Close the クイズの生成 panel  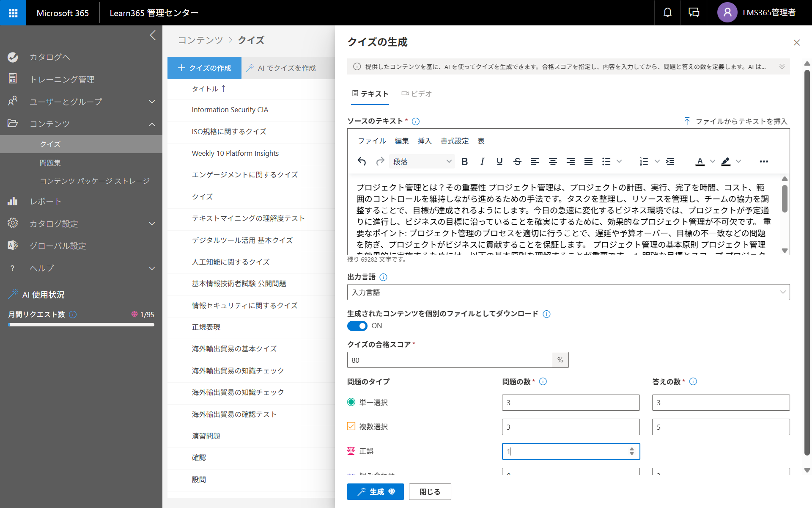pyautogui.click(x=797, y=42)
